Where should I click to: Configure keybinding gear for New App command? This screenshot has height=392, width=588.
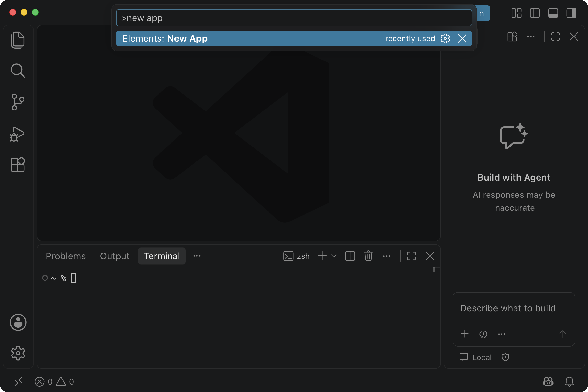(x=445, y=38)
